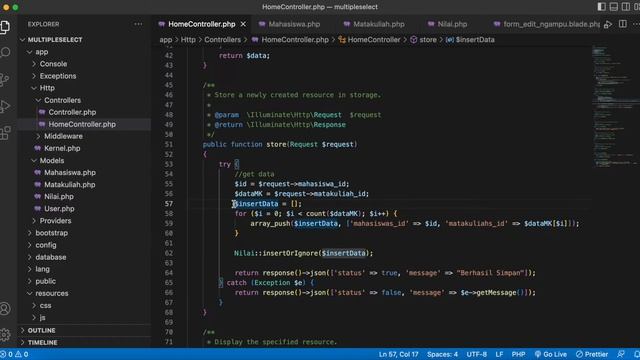Expand the Console folder
Image resolution: width=640 pixels, height=360 pixels.
coord(53,64)
